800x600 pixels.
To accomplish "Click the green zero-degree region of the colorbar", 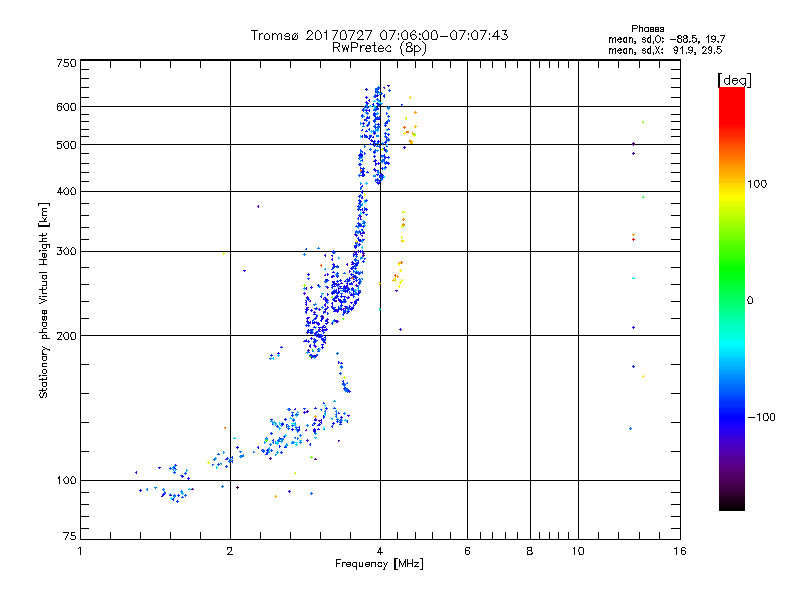I will pyautogui.click(x=732, y=299).
